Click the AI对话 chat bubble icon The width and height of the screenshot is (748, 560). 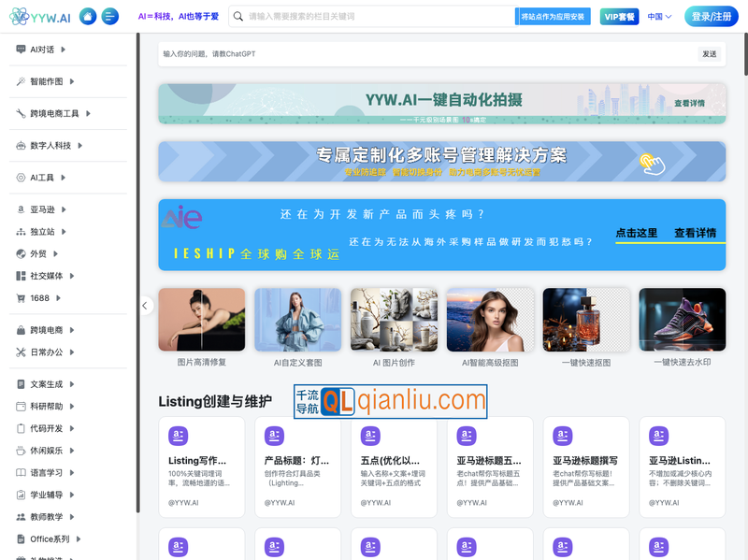click(x=22, y=50)
